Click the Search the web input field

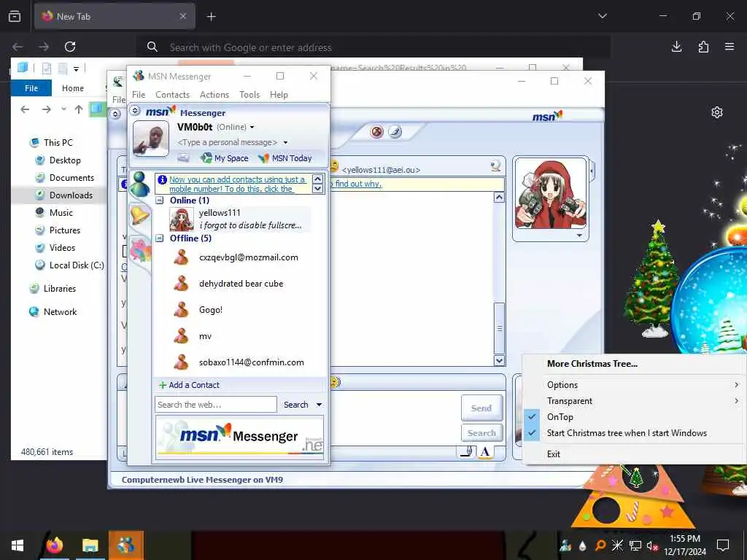pyautogui.click(x=216, y=405)
